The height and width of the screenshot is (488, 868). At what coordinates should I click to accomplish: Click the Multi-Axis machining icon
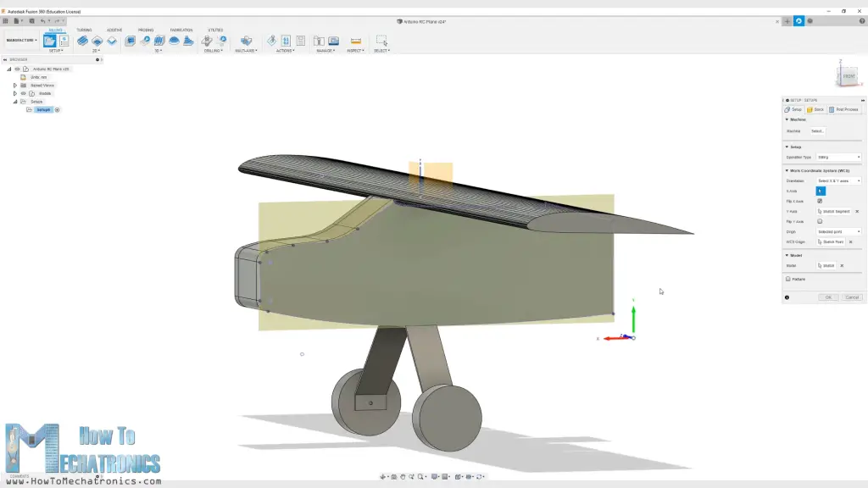(x=247, y=39)
